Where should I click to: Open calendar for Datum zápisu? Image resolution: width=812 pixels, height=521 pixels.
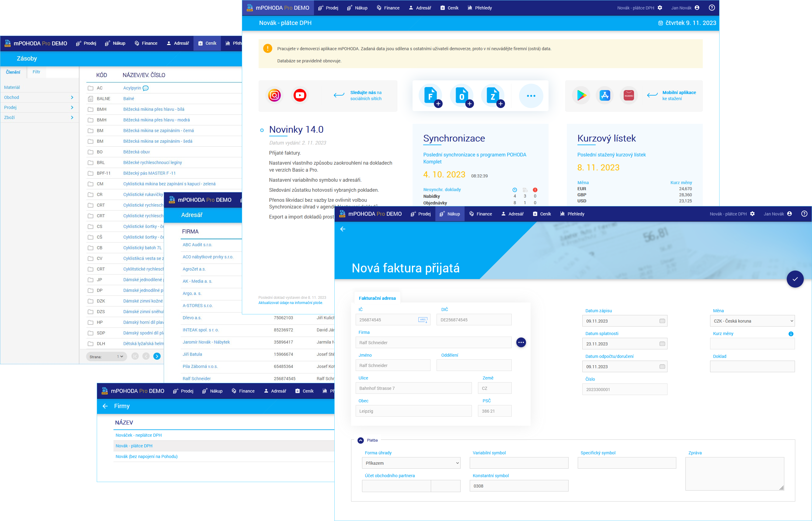click(662, 321)
